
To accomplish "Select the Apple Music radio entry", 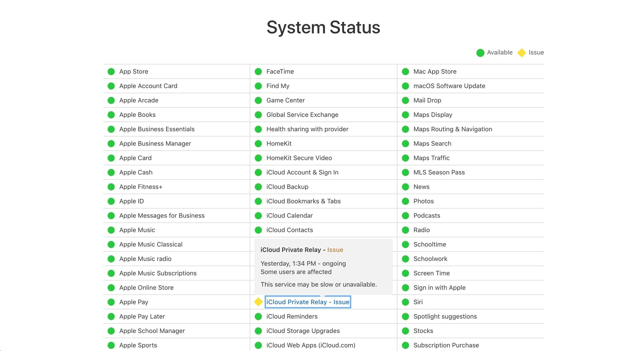I will pos(145,259).
